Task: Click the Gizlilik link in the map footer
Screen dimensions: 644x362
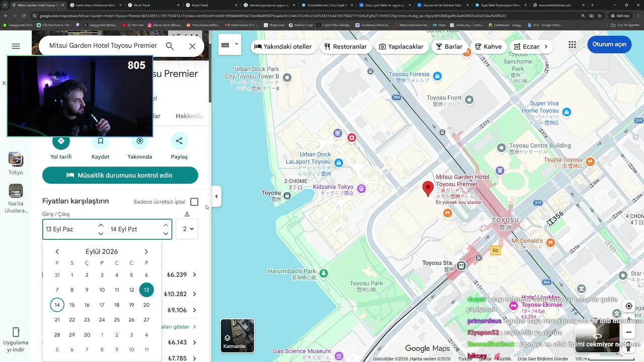Action: click(505, 359)
